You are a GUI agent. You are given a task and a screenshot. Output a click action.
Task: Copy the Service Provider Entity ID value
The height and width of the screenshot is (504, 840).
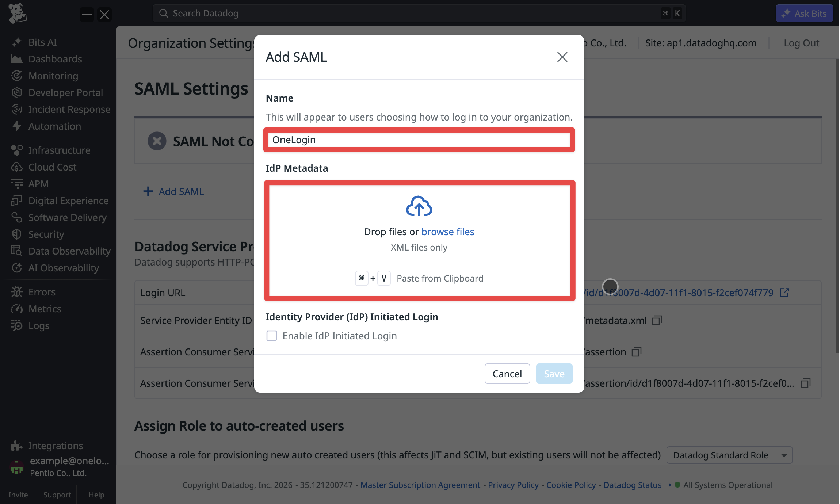click(x=657, y=320)
